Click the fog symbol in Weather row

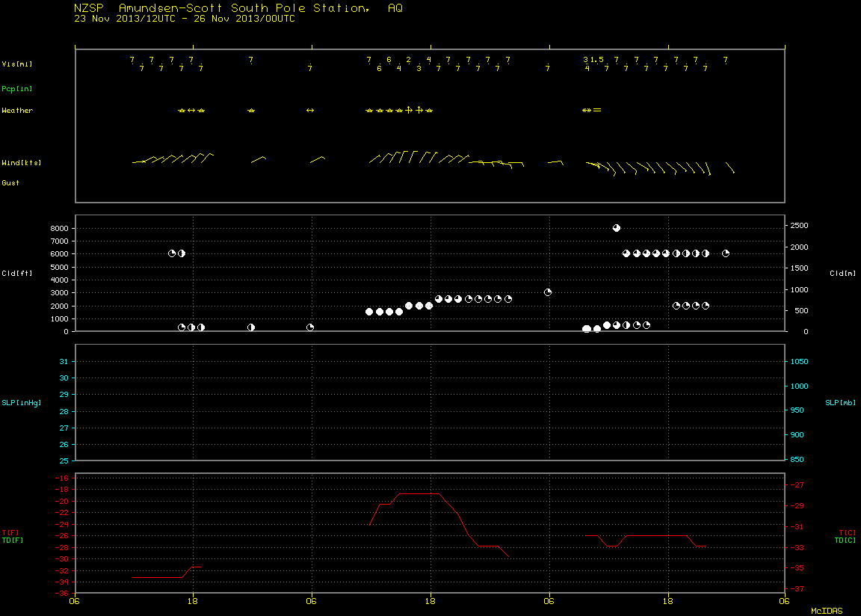click(x=597, y=111)
